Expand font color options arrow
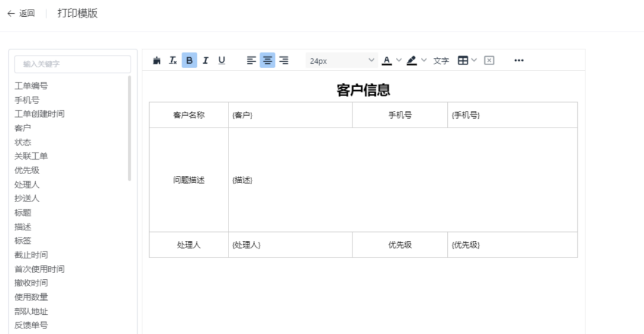 tap(398, 60)
